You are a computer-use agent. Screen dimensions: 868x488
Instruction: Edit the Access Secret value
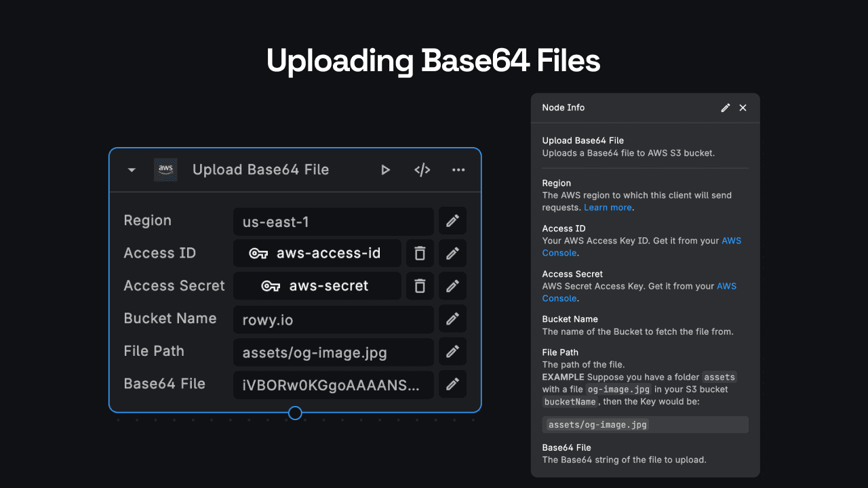pyautogui.click(x=452, y=285)
